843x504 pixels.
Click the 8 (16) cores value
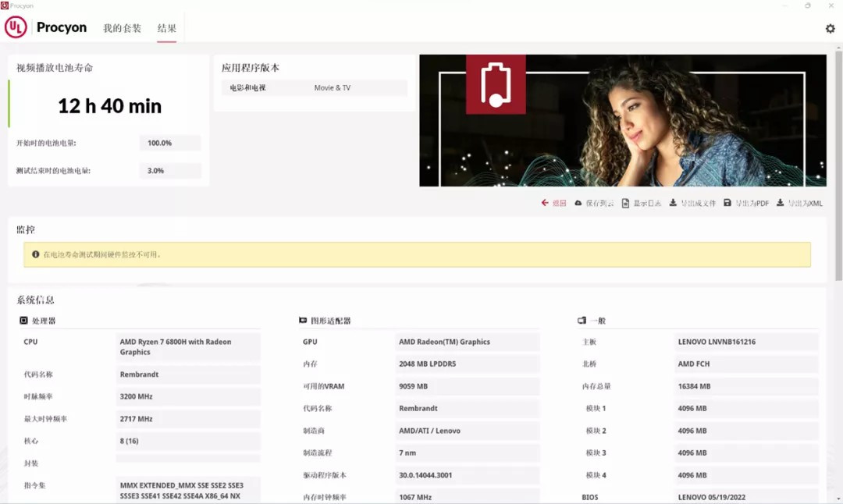point(188,441)
